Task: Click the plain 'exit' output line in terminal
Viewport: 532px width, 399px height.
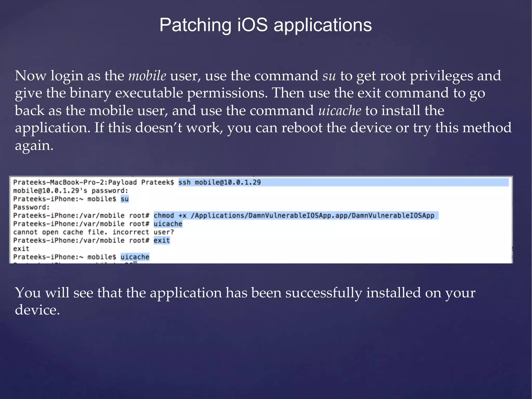Action: coord(21,249)
